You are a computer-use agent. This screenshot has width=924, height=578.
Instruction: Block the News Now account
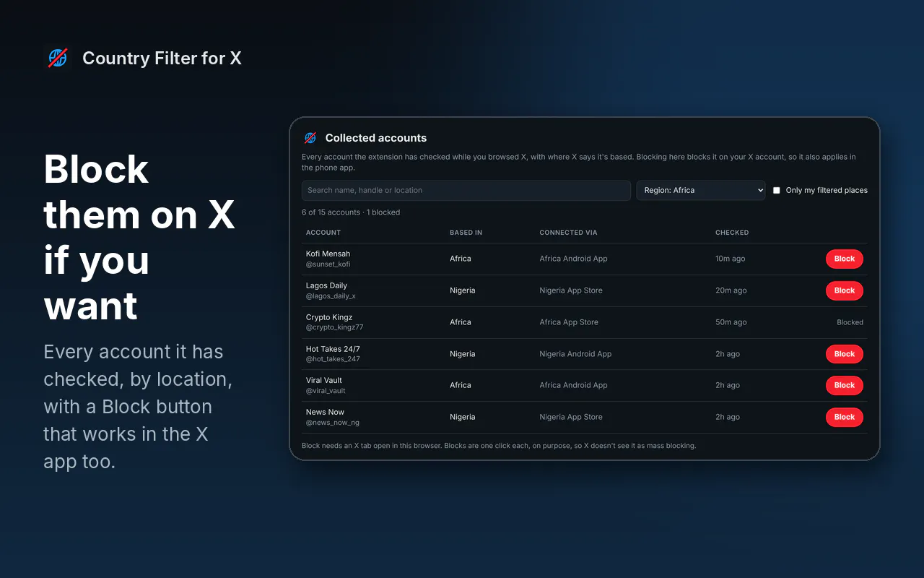tap(845, 418)
